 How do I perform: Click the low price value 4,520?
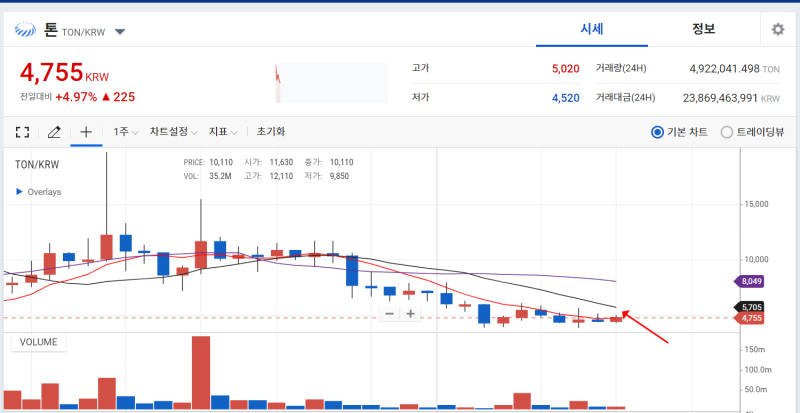(x=565, y=98)
